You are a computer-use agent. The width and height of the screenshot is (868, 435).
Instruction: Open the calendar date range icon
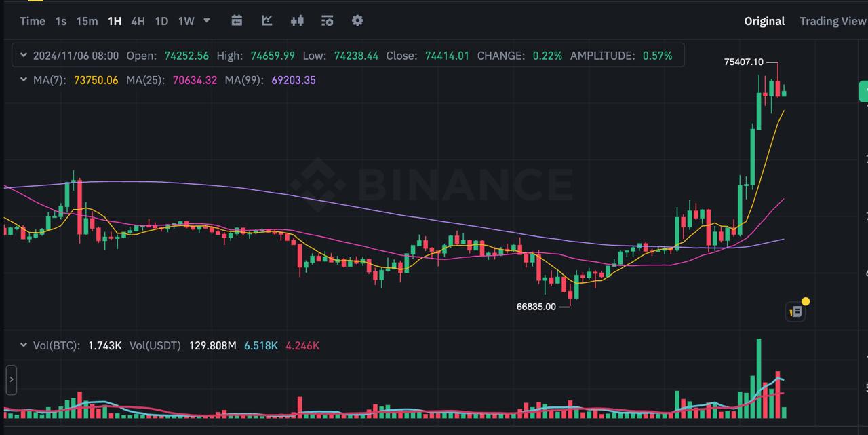pyautogui.click(x=237, y=20)
